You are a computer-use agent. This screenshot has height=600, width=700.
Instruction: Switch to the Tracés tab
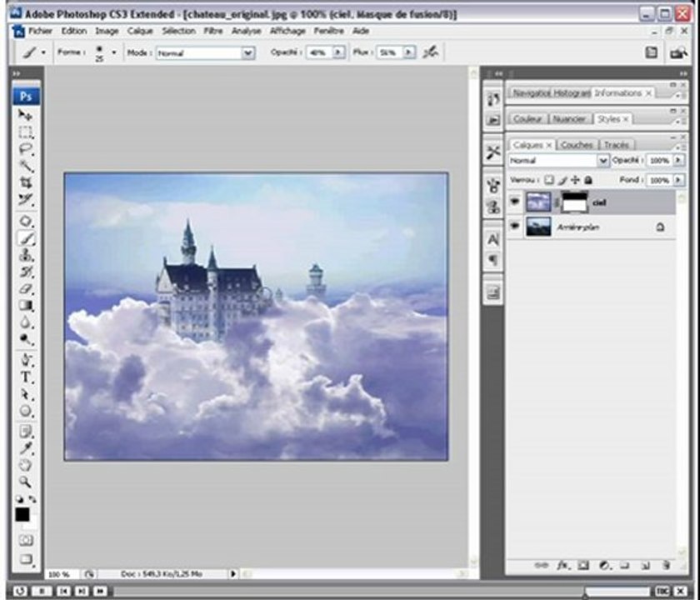[616, 145]
